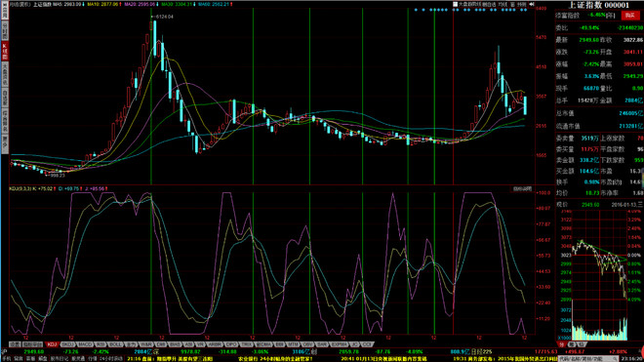Screen dimensions: 644x362
Task: Select the DMI indicator tab
Action: [161, 344]
